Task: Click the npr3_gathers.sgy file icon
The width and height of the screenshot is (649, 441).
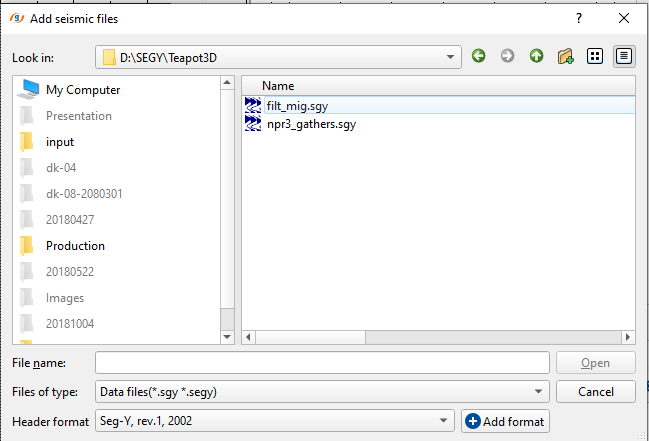Action: click(x=253, y=123)
